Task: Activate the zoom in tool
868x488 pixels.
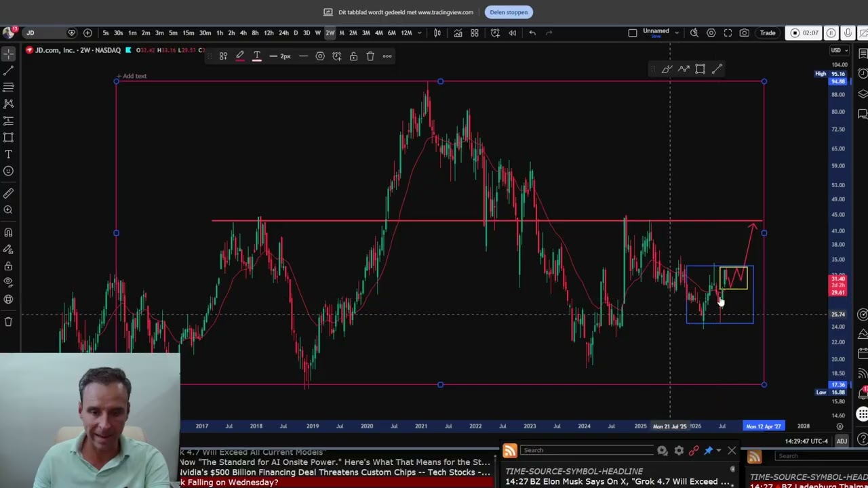Action: 8,210
